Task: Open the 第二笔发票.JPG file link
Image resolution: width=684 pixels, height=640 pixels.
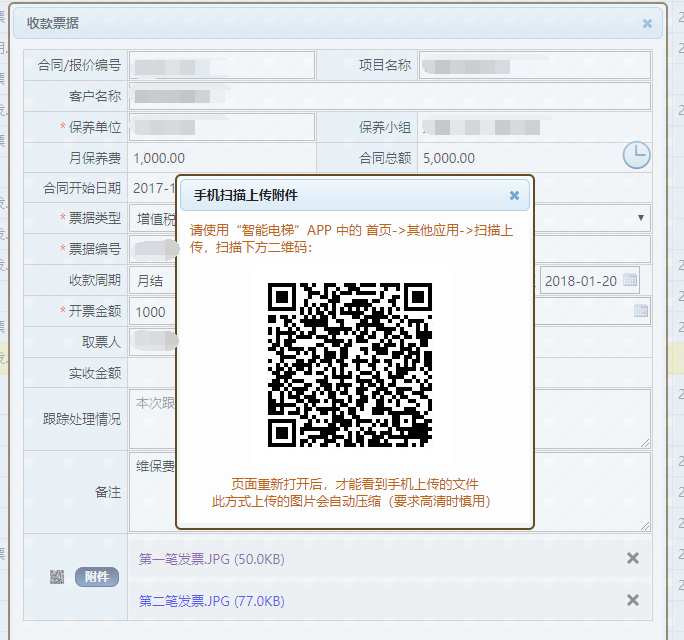Action: (211, 601)
